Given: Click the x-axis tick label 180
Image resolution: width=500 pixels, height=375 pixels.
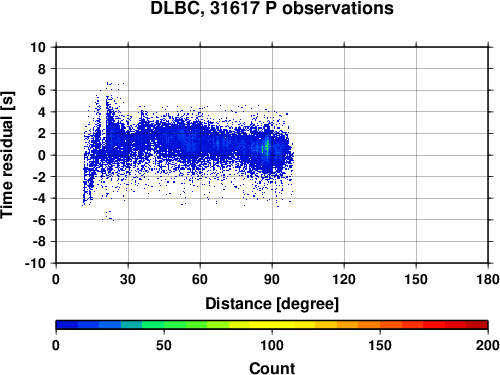Looking at the screenshot, I should (x=488, y=279).
